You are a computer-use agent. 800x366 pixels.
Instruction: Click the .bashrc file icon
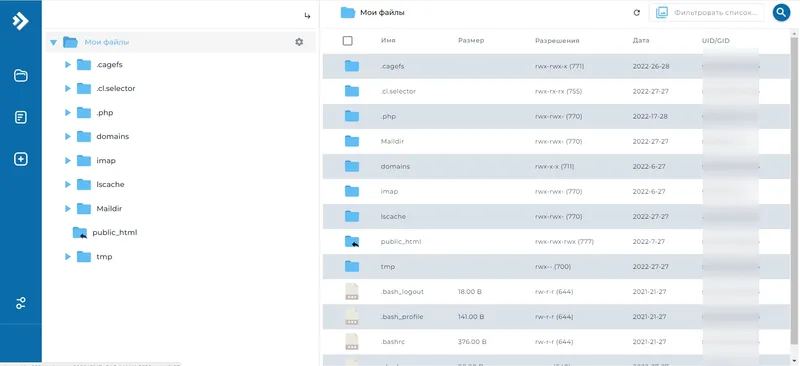coord(352,341)
